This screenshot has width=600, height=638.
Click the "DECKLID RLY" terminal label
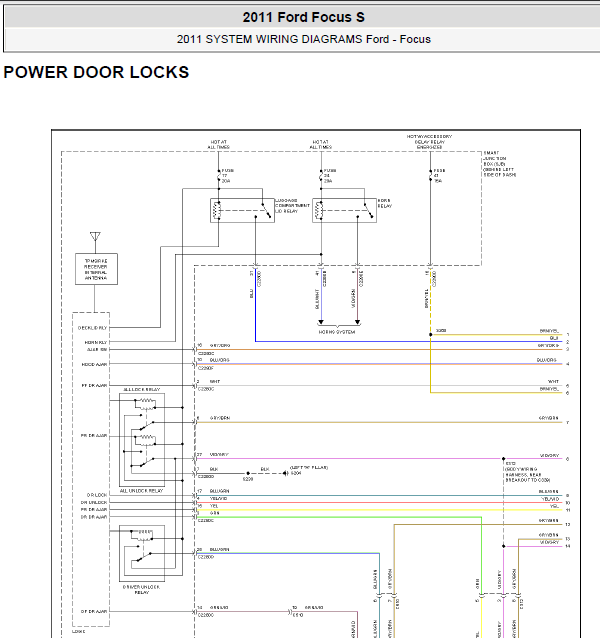click(x=92, y=328)
